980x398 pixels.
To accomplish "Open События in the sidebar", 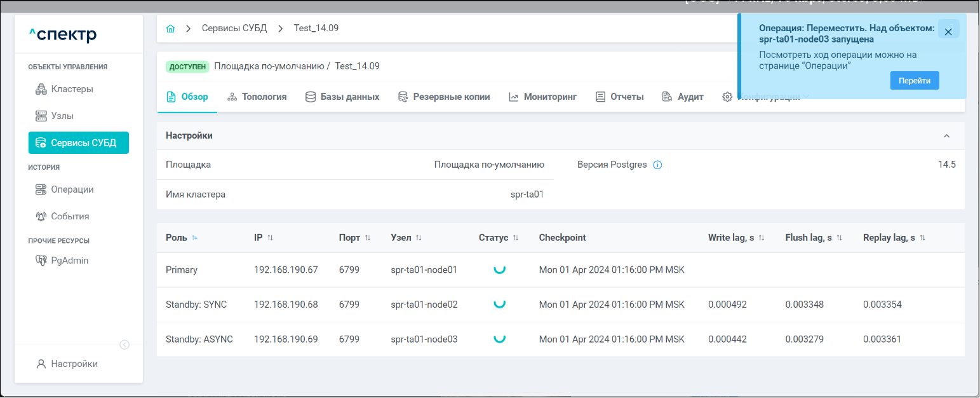I will pyautogui.click(x=69, y=216).
